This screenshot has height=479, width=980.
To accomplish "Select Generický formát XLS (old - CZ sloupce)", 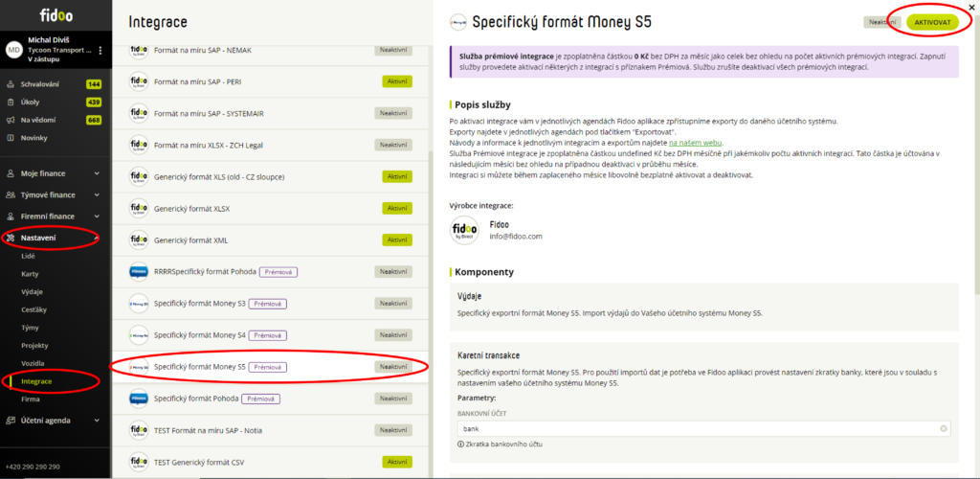I will (x=270, y=177).
